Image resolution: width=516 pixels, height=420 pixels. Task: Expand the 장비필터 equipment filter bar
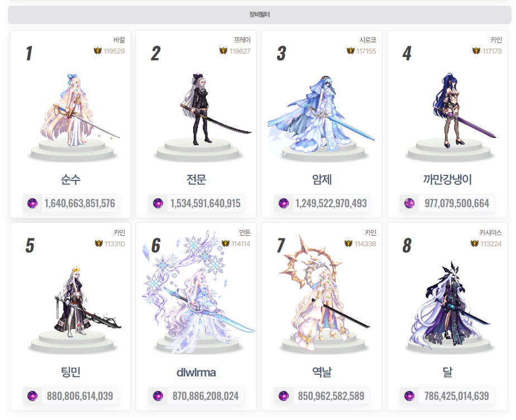pos(259,15)
